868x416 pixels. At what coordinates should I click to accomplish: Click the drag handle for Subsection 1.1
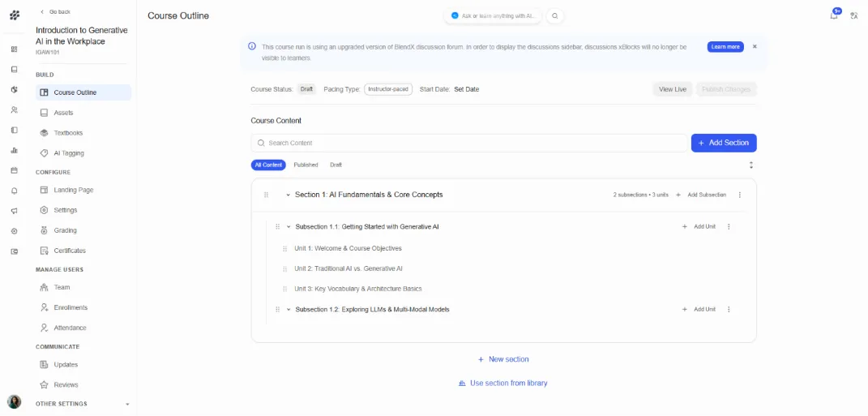[278, 226]
